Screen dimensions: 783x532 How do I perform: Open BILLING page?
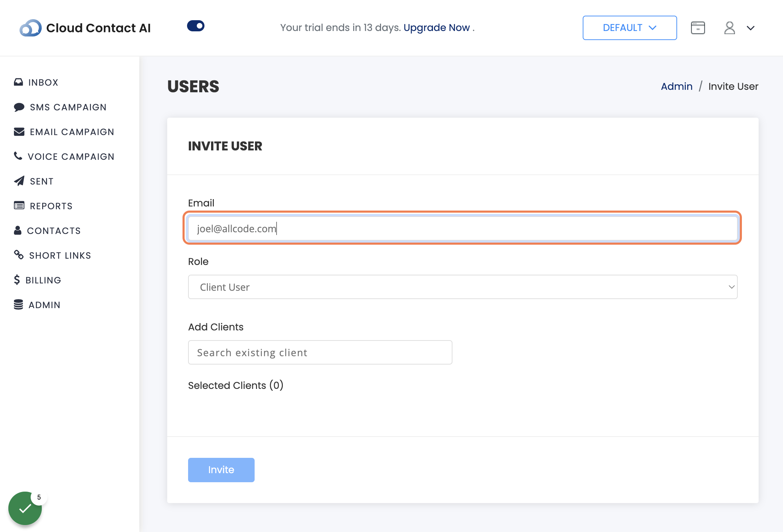coord(44,280)
